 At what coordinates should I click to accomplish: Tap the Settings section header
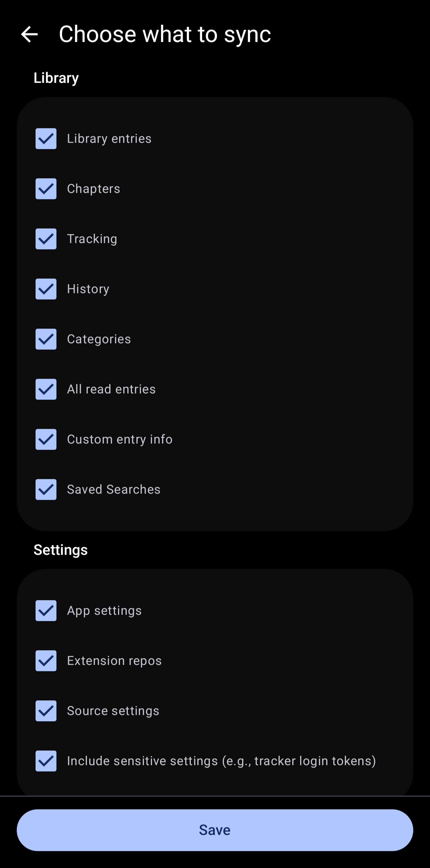(61, 550)
